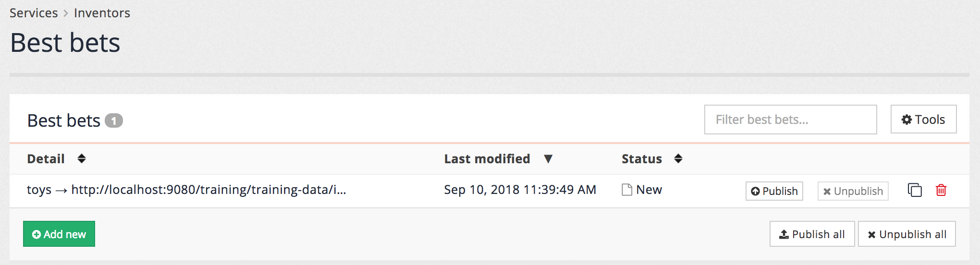
Task: Click the Publish all button
Action: click(x=812, y=234)
